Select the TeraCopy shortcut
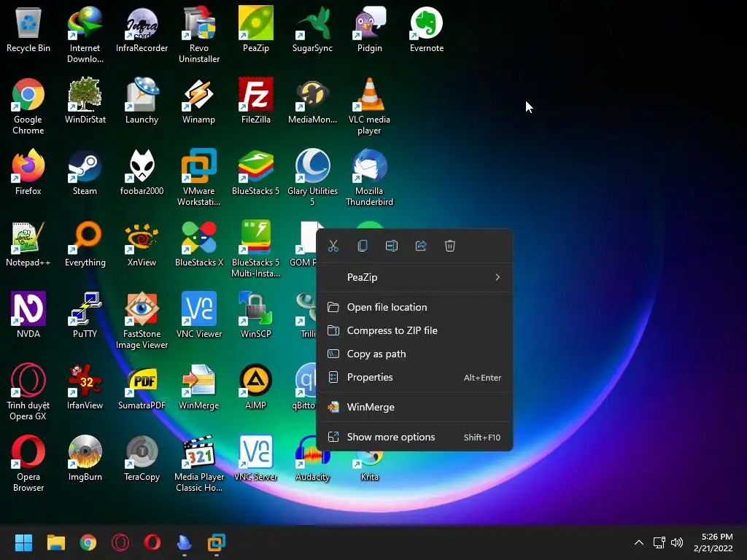Screen dimensions: 747x560 pyautogui.click(x=142, y=457)
